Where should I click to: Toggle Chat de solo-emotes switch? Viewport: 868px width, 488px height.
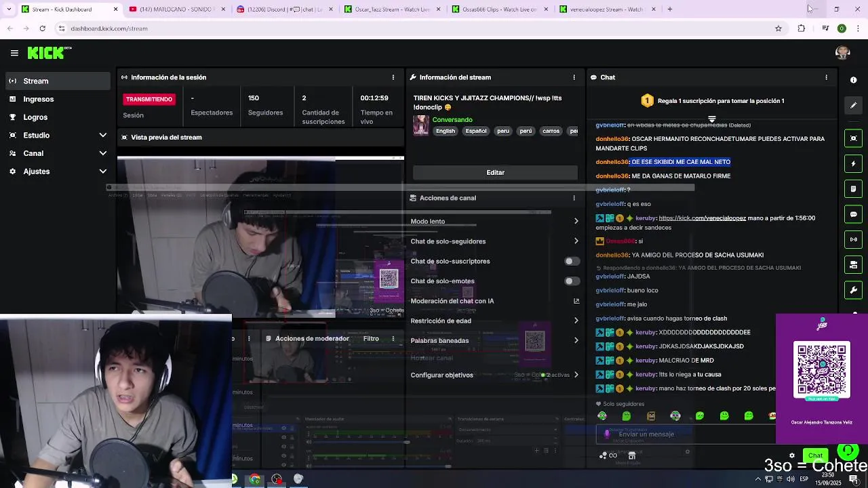pyautogui.click(x=572, y=281)
